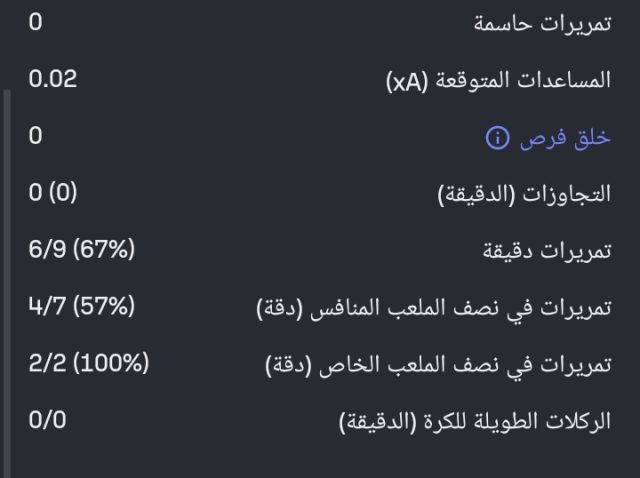Click the 0 value for خلق فرص

click(x=35, y=136)
